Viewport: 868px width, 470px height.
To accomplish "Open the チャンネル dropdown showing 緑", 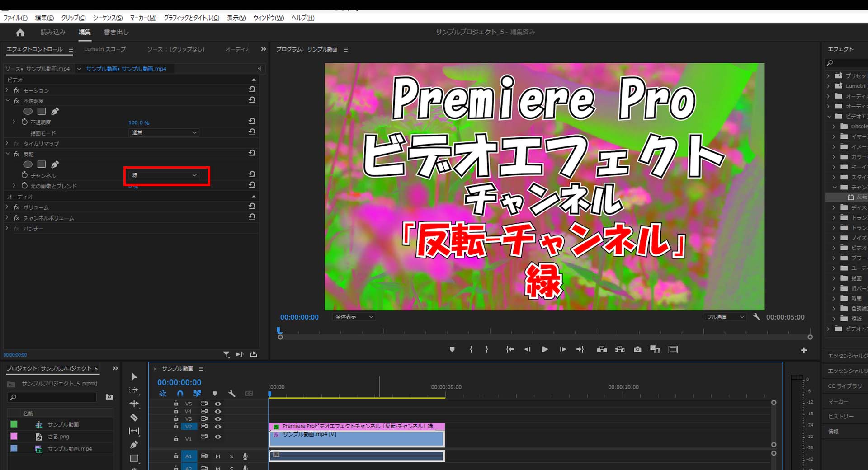I will pos(164,175).
